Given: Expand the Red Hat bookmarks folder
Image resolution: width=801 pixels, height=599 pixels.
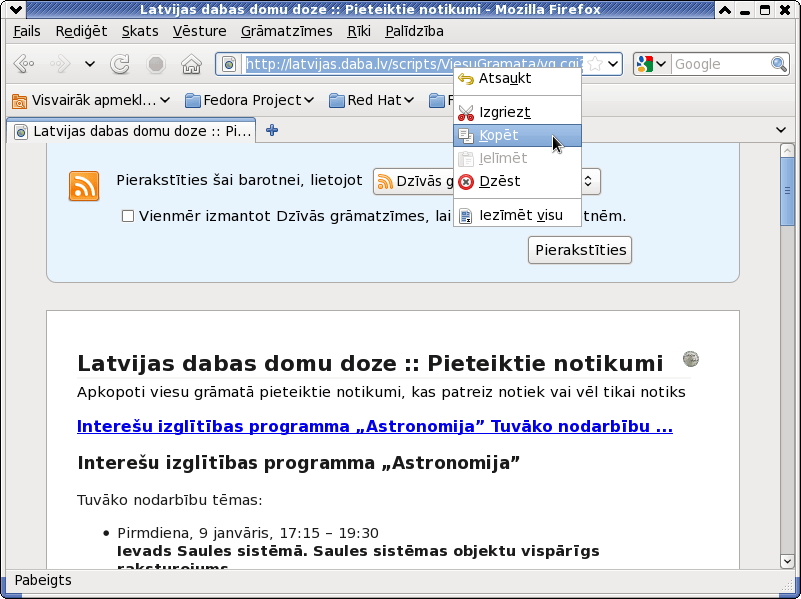Looking at the screenshot, I should (x=371, y=100).
